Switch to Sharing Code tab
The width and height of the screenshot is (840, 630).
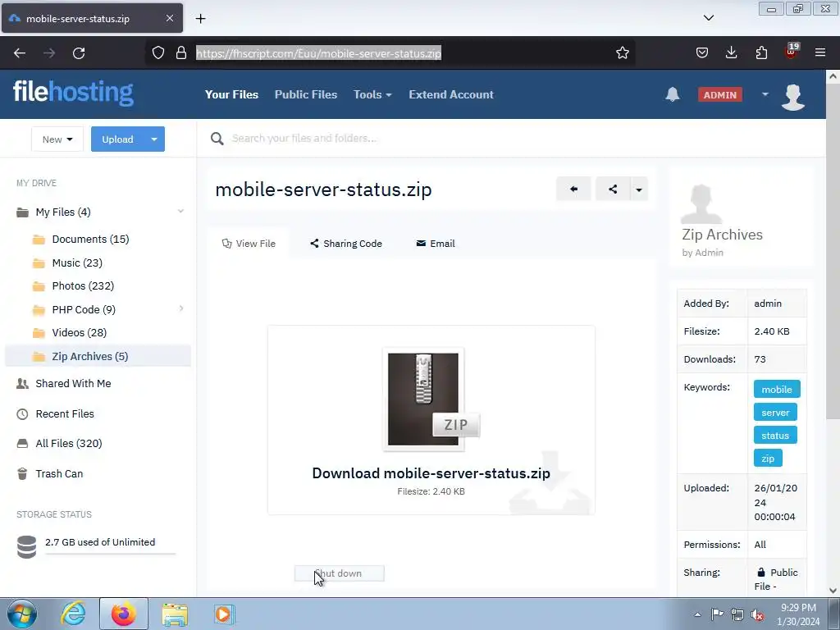[346, 244]
